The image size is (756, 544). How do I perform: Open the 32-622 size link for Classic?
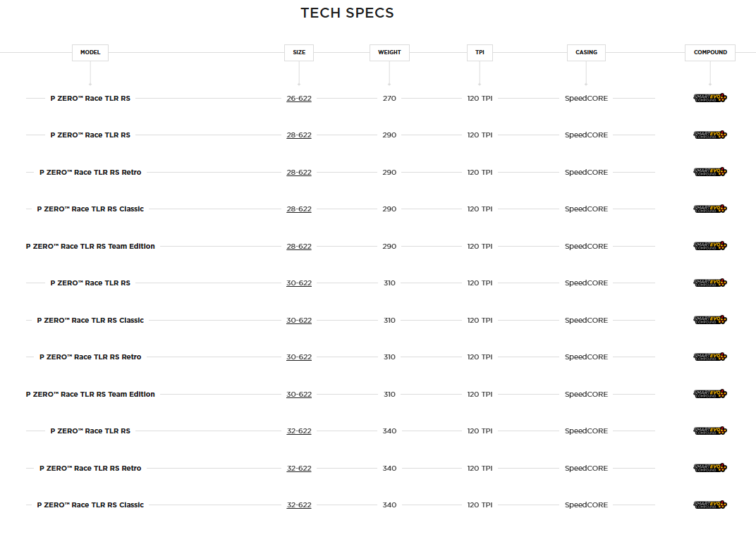(299, 505)
